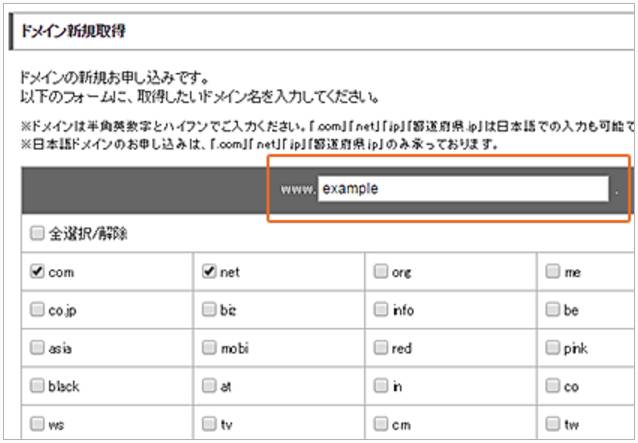
Task: Select the ws domain checkbox
Action: pos(37,424)
